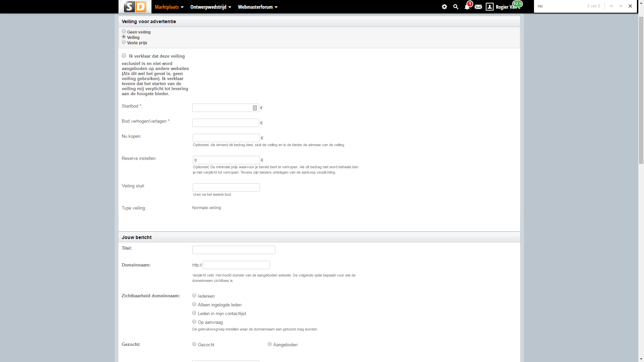Focus the Bod verhogen/verlagen field
Viewport: 644px width, 362px height.
pyautogui.click(x=225, y=123)
